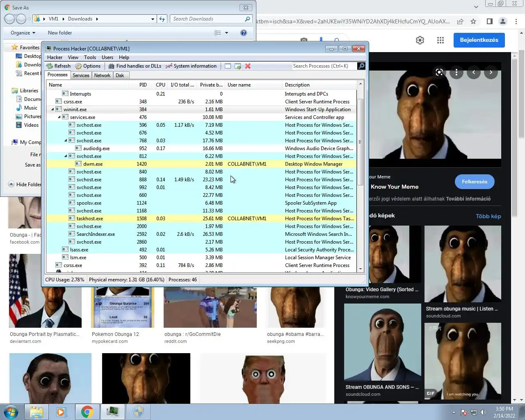Screen dimensions: 525x420
Task: Select the SearchIndexer.exe process row
Action: [201, 234]
